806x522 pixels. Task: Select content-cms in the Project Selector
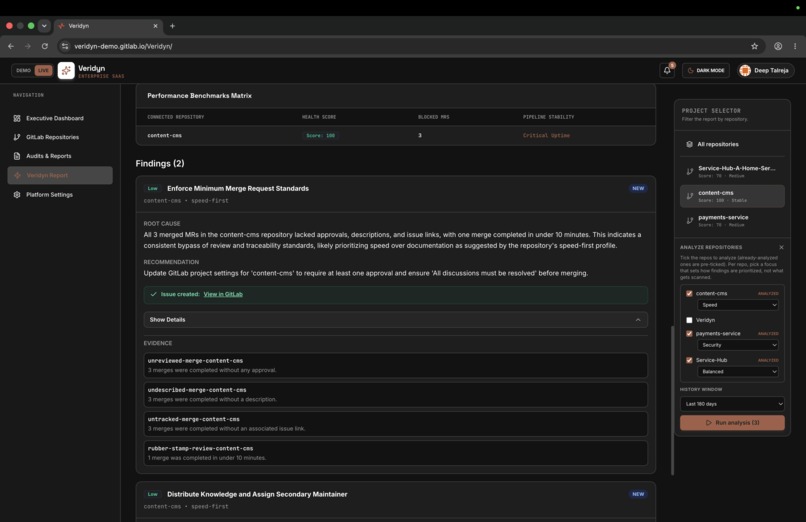tap(732, 196)
